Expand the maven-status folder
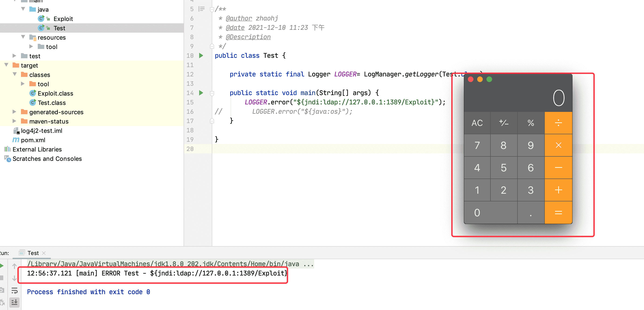The width and height of the screenshot is (644, 310). [14, 121]
